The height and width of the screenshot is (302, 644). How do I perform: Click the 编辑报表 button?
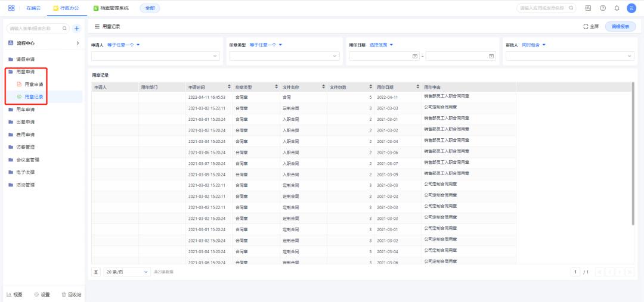(x=620, y=26)
